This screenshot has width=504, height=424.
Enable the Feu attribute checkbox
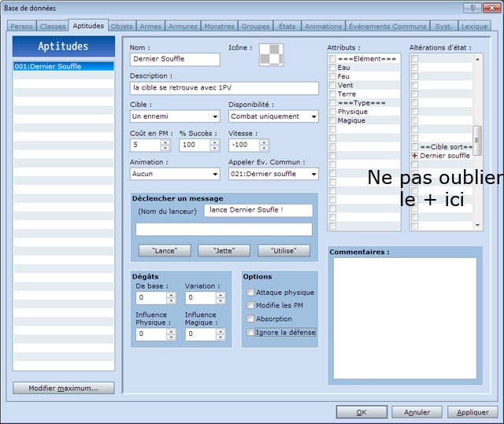coord(332,76)
